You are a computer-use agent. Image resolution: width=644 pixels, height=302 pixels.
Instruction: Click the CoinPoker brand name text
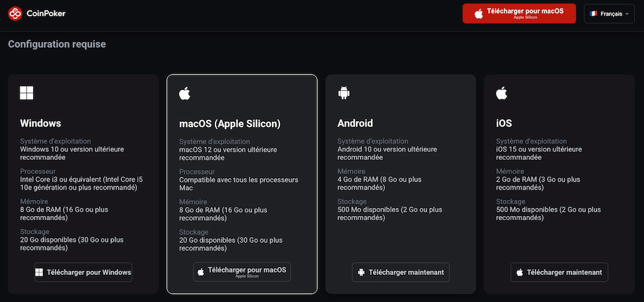(46, 14)
